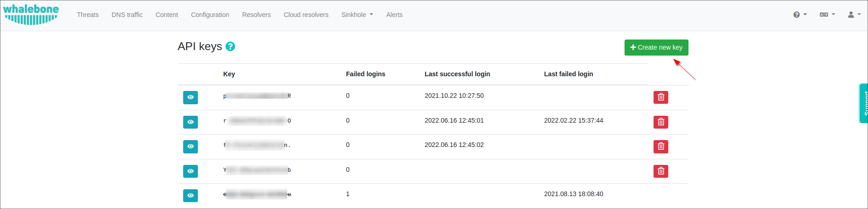
Task: Open the language selection dropdown
Action: tap(827, 15)
